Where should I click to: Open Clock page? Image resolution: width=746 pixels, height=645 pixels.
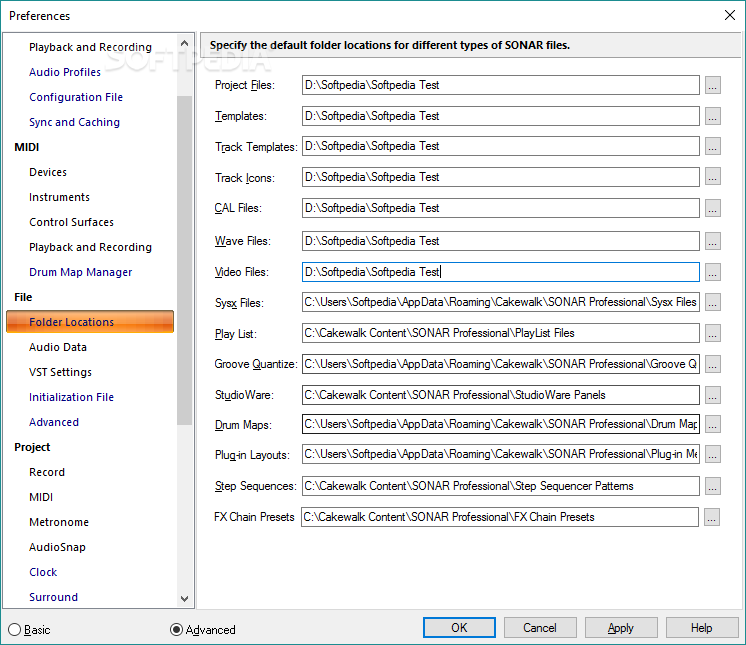[43, 572]
